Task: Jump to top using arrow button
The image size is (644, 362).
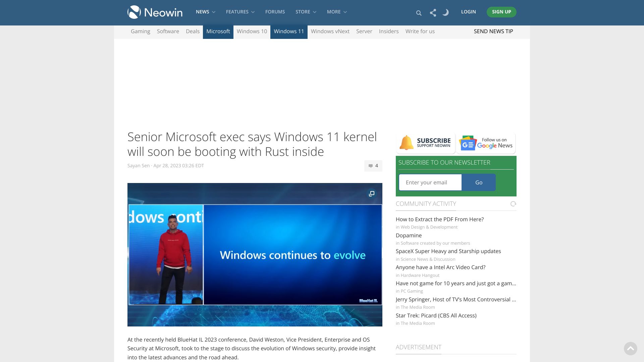Action: click(631, 349)
